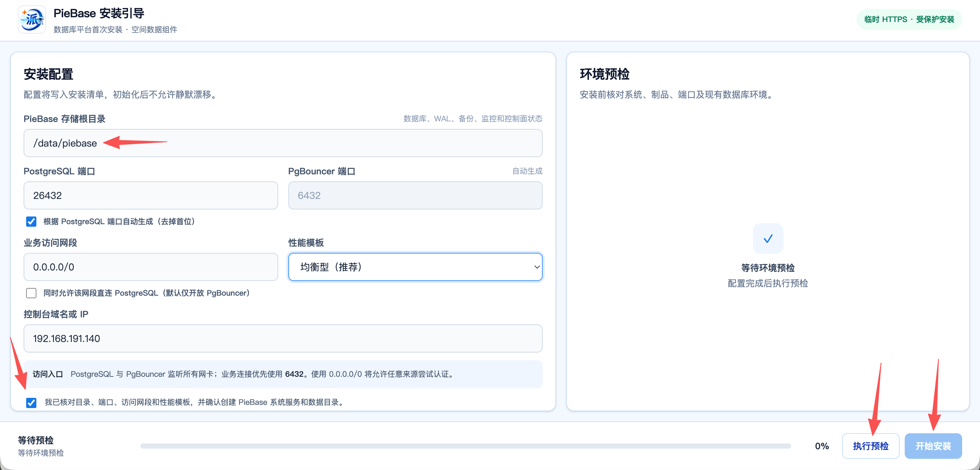
Task: Click the 数据库平台首次安装 subtitle
Action: (115, 29)
